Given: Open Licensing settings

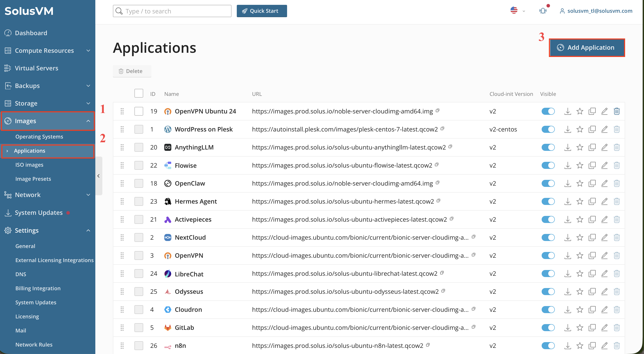Looking at the screenshot, I should tap(27, 316).
